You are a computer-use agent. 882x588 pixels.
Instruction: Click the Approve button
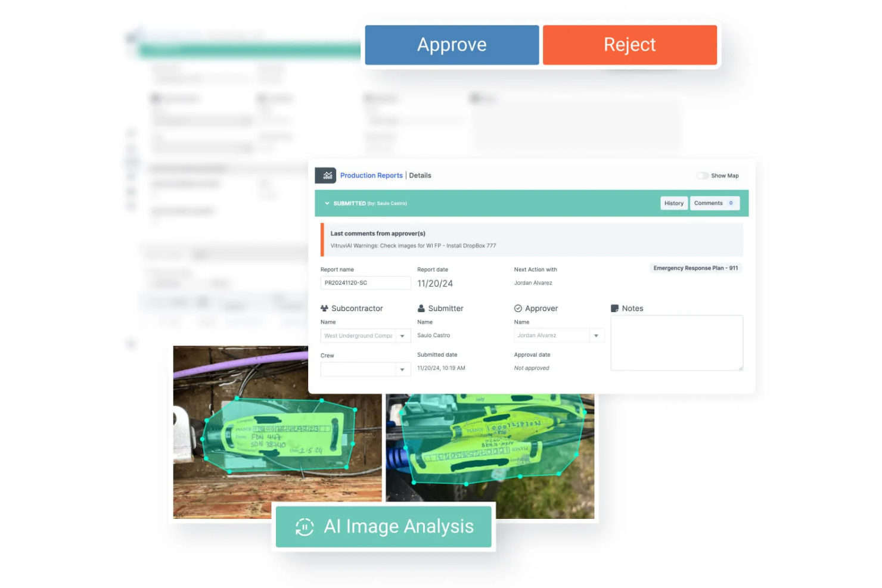tap(452, 44)
